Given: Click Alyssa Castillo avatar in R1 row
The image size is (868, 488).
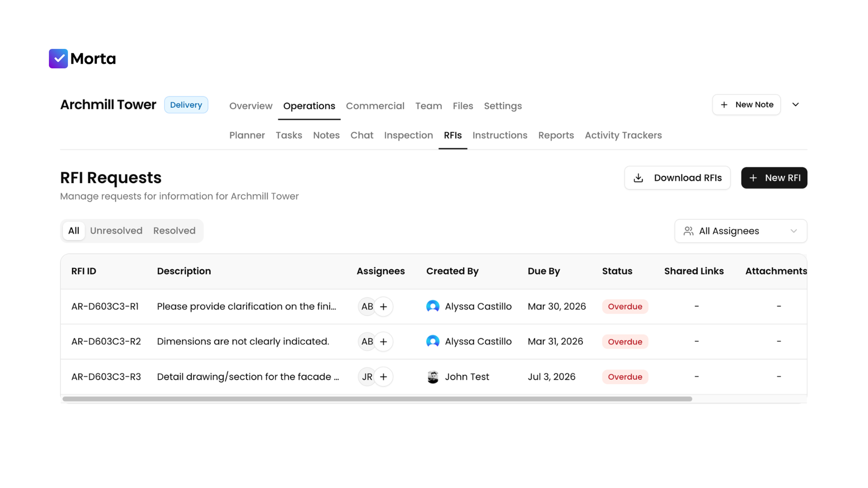Looking at the screenshot, I should tap(433, 307).
